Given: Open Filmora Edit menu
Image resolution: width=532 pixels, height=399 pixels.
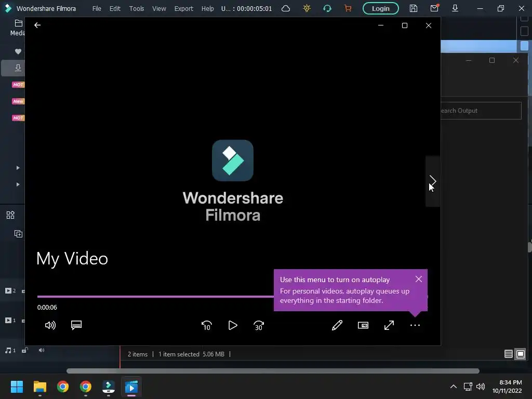Looking at the screenshot, I should click(115, 8).
